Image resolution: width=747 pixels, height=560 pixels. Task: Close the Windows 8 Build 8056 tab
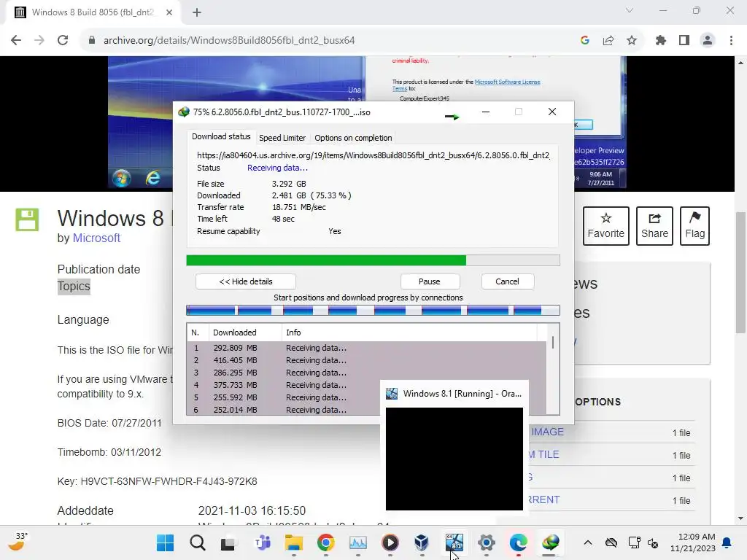tap(169, 12)
